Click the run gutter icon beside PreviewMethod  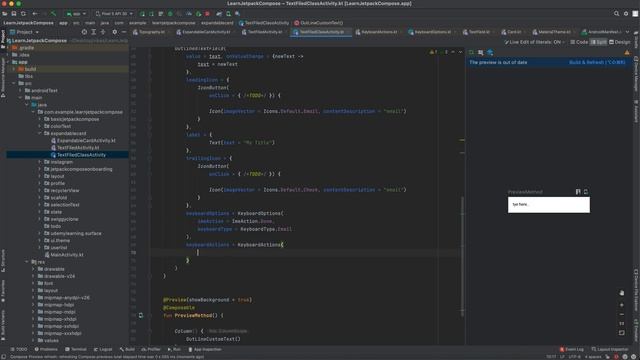[x=141, y=316]
